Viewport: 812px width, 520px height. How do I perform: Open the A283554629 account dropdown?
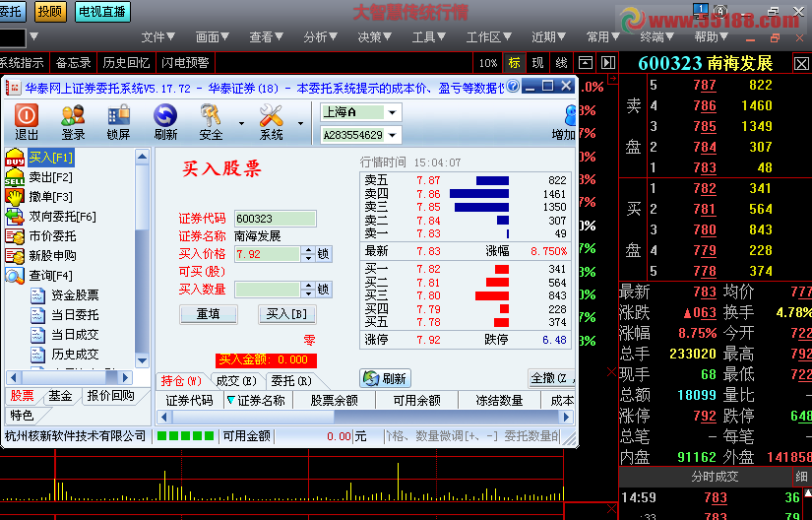[x=392, y=135]
